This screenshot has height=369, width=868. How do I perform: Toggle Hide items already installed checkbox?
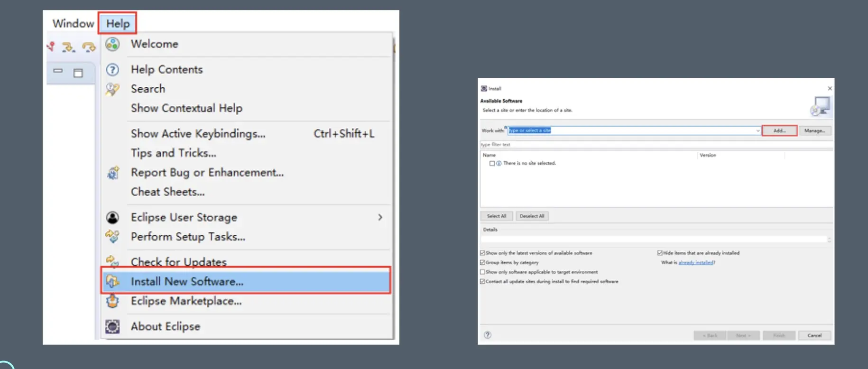[x=660, y=253]
